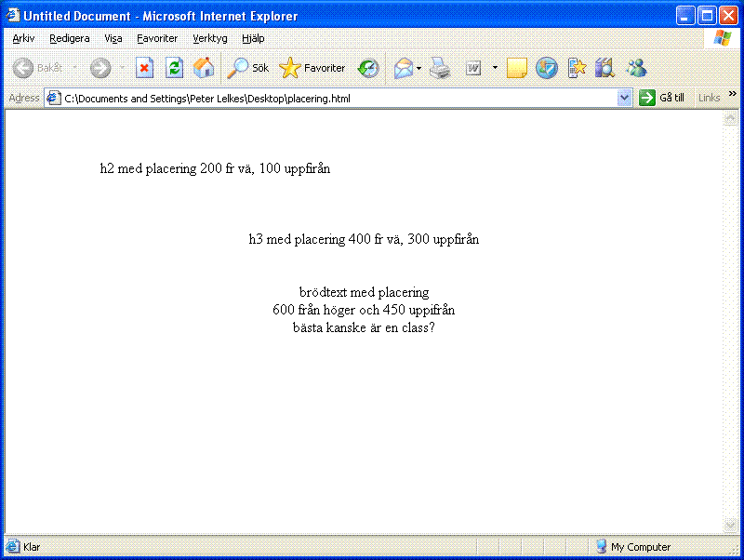744x560 pixels.
Task: Open the Favoriter menu in menu bar
Action: (x=157, y=38)
